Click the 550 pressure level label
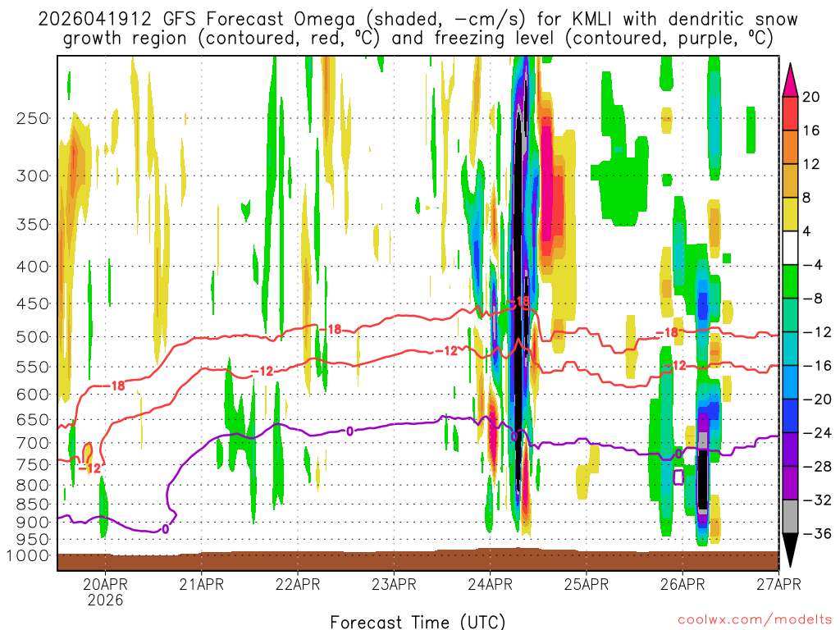 coord(33,367)
